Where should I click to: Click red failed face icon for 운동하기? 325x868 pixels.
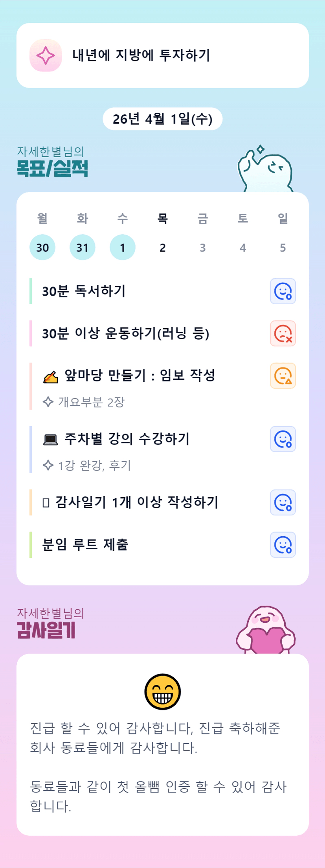point(283,333)
